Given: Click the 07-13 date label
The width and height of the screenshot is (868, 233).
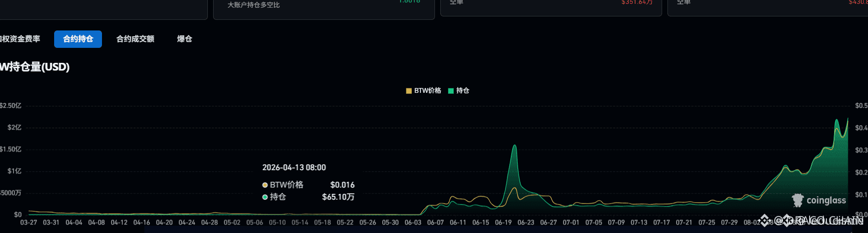Looking at the screenshot, I should point(639,222).
